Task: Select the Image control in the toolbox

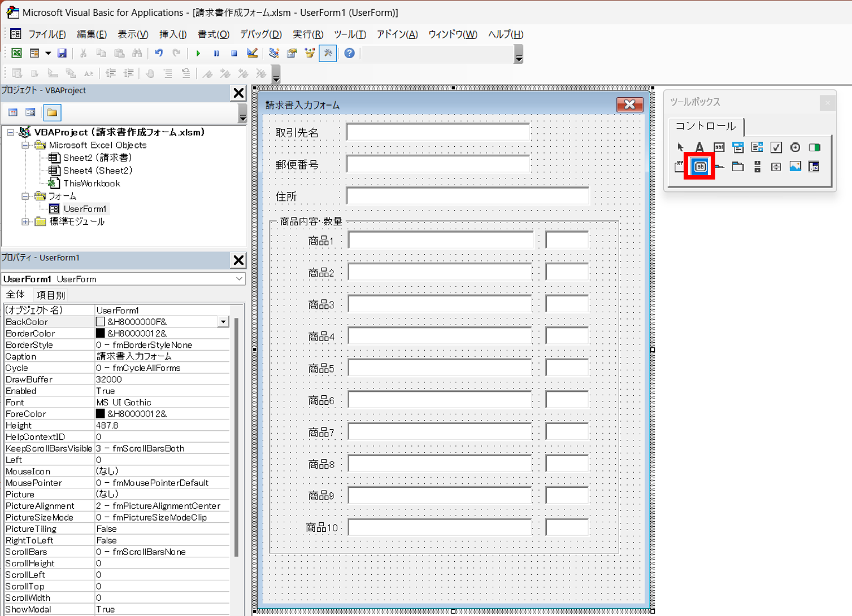Action: (x=795, y=166)
